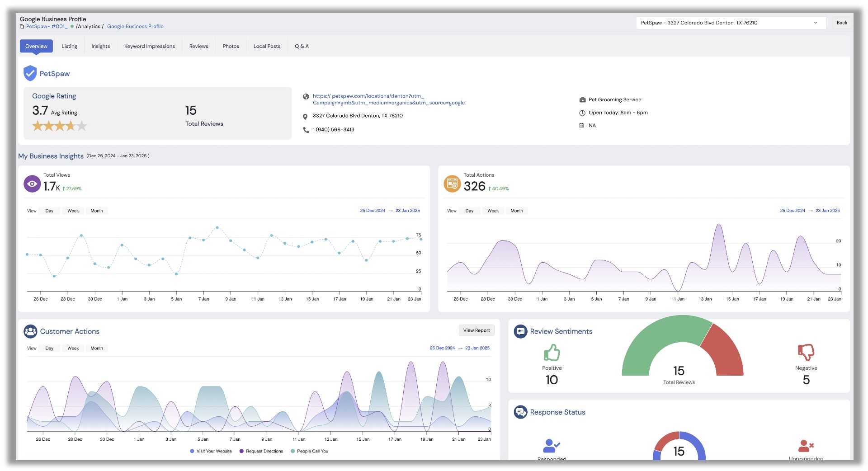Viewport: 868px width, 471px height.
Task: Click the calendar icon next to NA
Action: coord(582,126)
